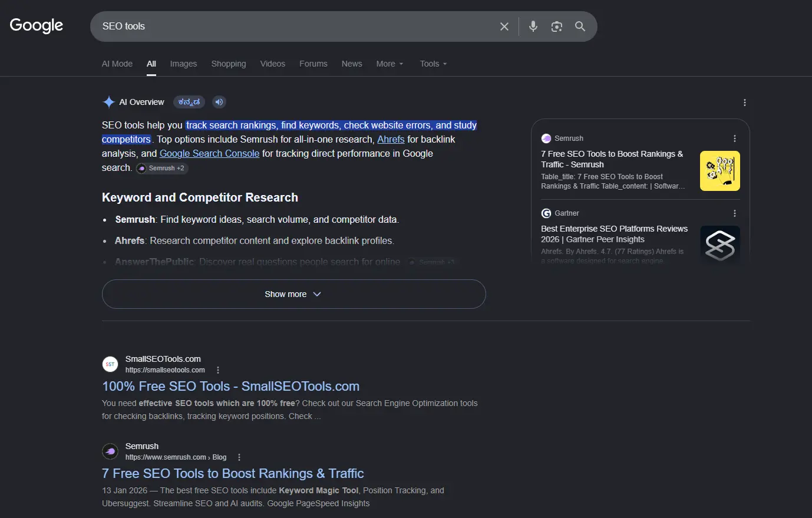The height and width of the screenshot is (518, 812).
Task: Open '7 Free SEO Tools' Semrush source card title
Action: click(612, 159)
